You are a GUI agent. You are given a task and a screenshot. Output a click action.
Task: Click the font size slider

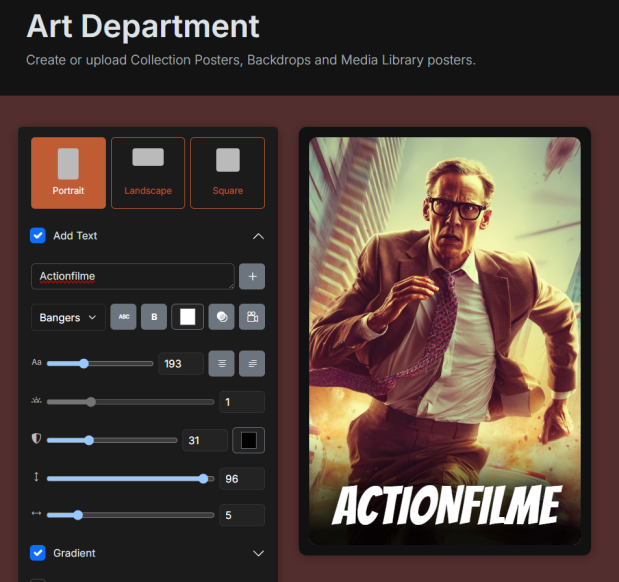click(99, 364)
